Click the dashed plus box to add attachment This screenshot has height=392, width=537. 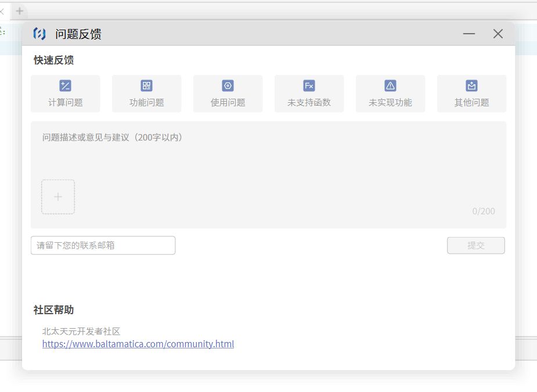(58, 197)
